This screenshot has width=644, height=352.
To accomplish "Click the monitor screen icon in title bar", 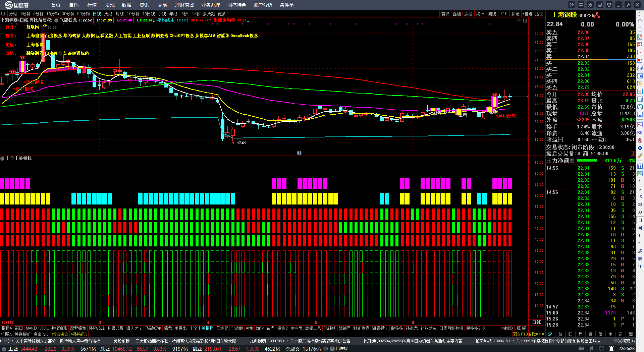I will (600, 5).
